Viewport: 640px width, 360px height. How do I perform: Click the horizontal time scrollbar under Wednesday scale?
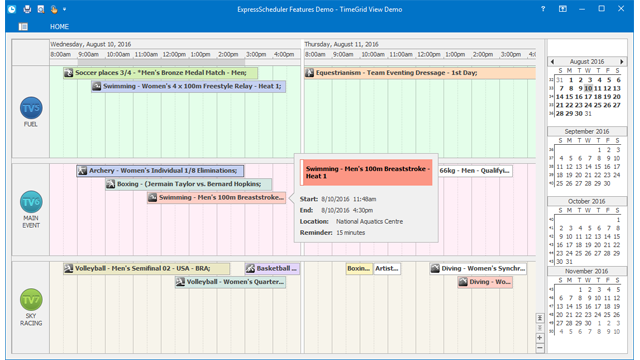point(161,62)
